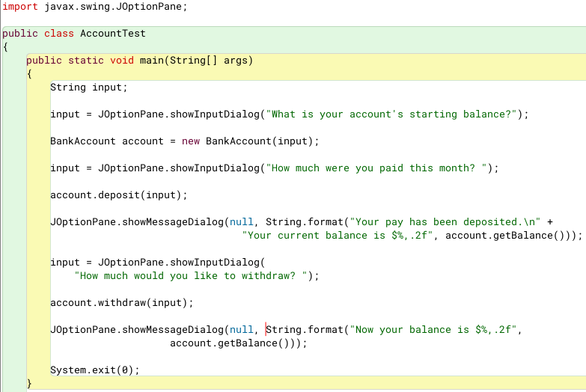The width and height of the screenshot is (586, 392).
Task: Click the new keyword before BankAccount
Action: click(x=190, y=141)
